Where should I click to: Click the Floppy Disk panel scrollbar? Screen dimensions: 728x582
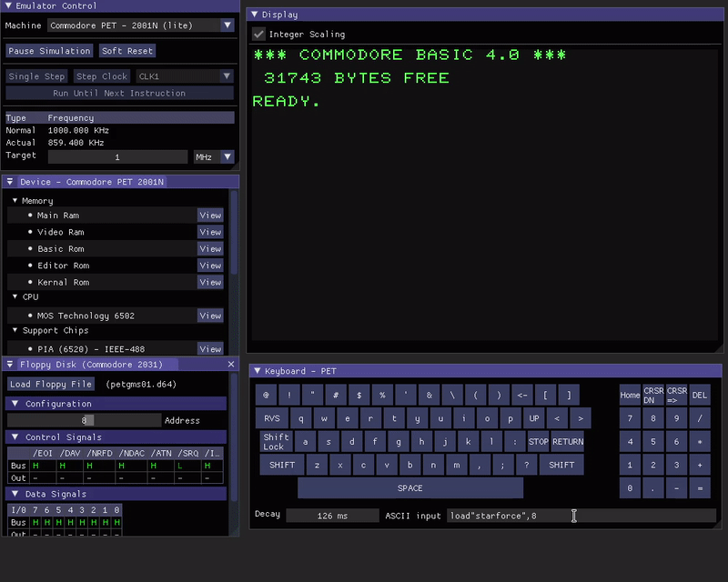[234, 436]
